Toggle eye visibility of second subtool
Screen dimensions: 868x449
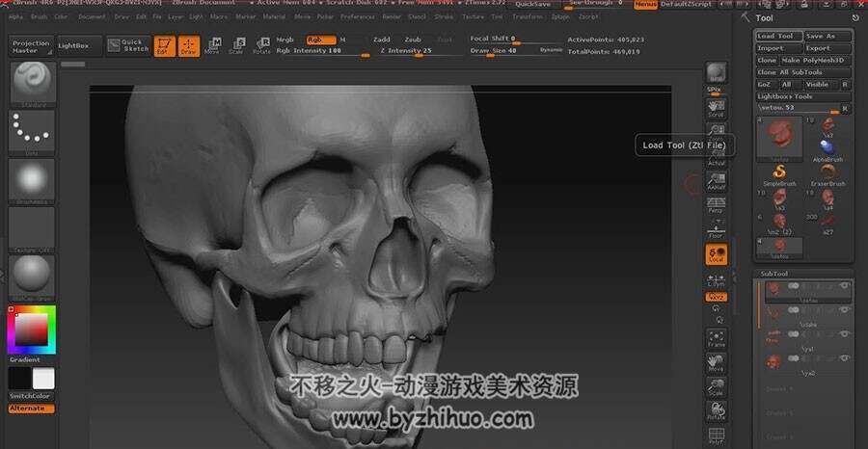click(x=844, y=309)
